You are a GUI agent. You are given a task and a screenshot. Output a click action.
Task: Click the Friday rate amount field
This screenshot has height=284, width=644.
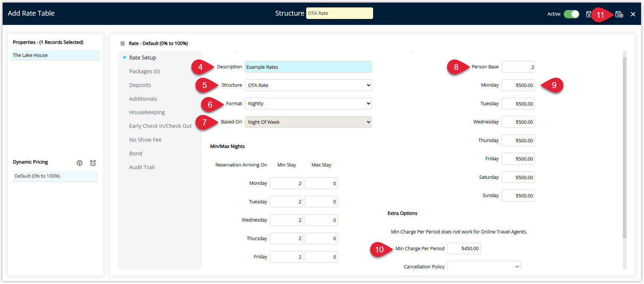click(x=518, y=159)
